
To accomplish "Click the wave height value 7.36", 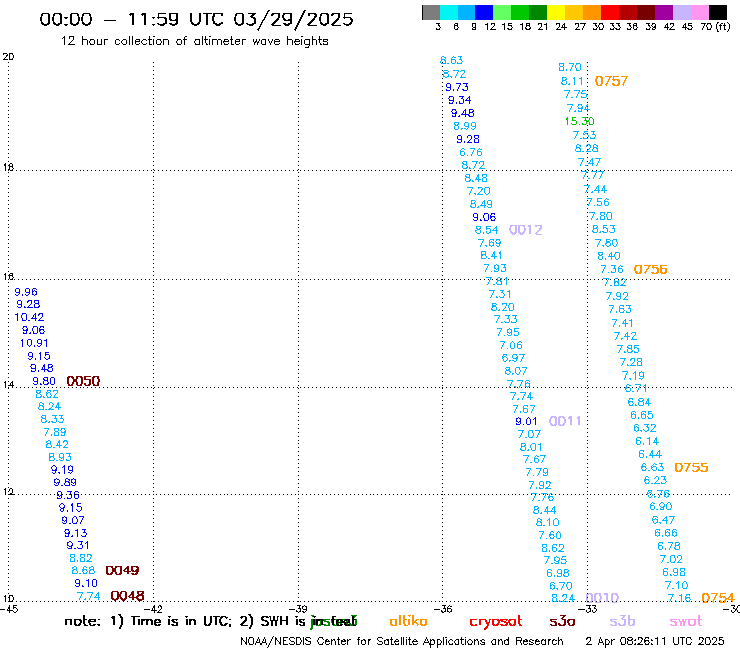I will pyautogui.click(x=612, y=270).
